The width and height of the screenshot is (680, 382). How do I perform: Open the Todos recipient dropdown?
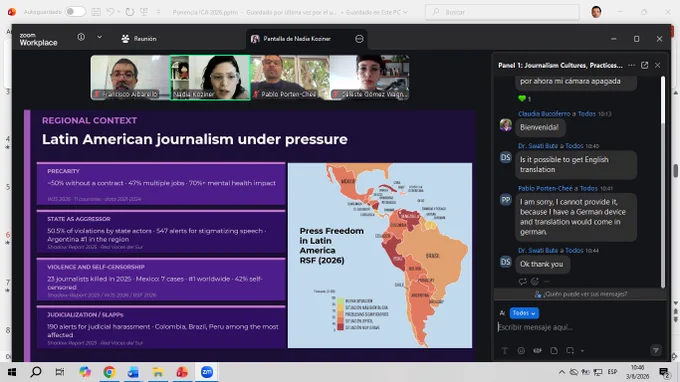tap(524, 313)
